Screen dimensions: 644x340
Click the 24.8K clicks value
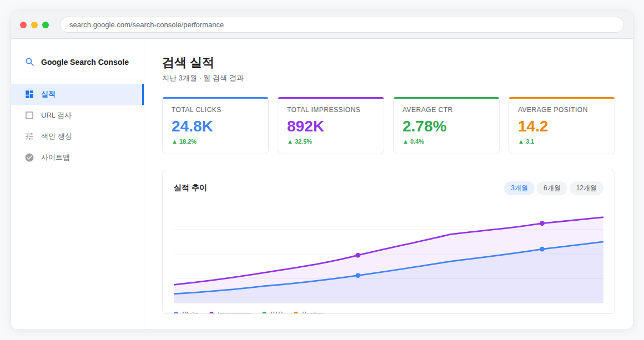tap(192, 126)
